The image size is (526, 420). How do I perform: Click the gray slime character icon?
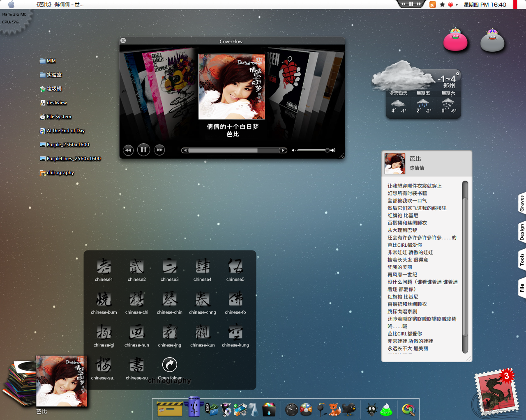492,40
